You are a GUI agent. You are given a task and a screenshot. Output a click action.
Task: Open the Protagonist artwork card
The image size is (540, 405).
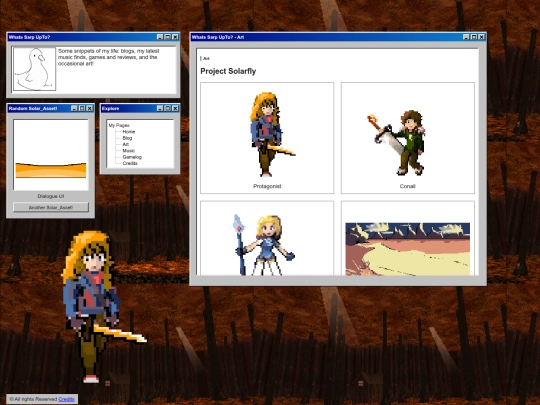[x=267, y=138]
